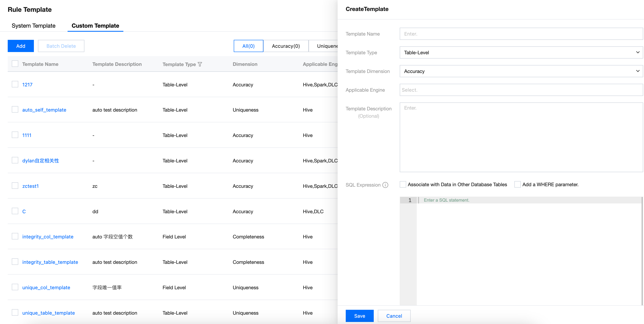
Task: Click the SQL Expression info icon
Action: [x=385, y=185]
